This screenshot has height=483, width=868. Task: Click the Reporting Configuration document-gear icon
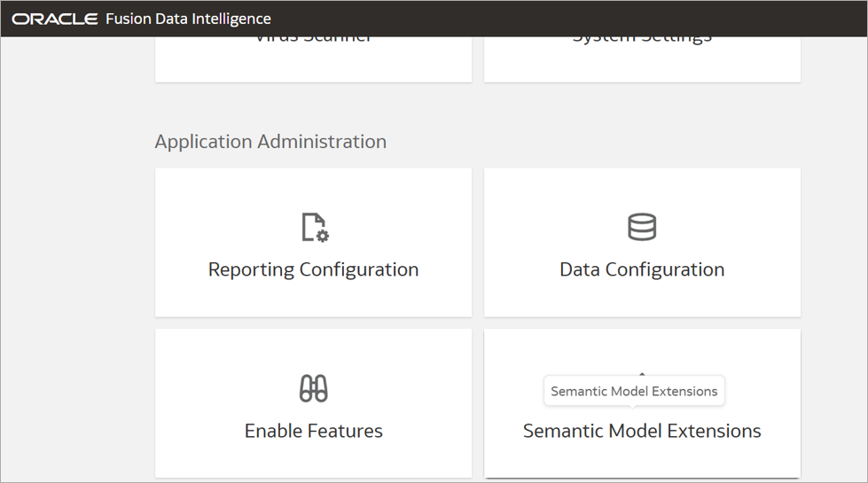click(314, 228)
